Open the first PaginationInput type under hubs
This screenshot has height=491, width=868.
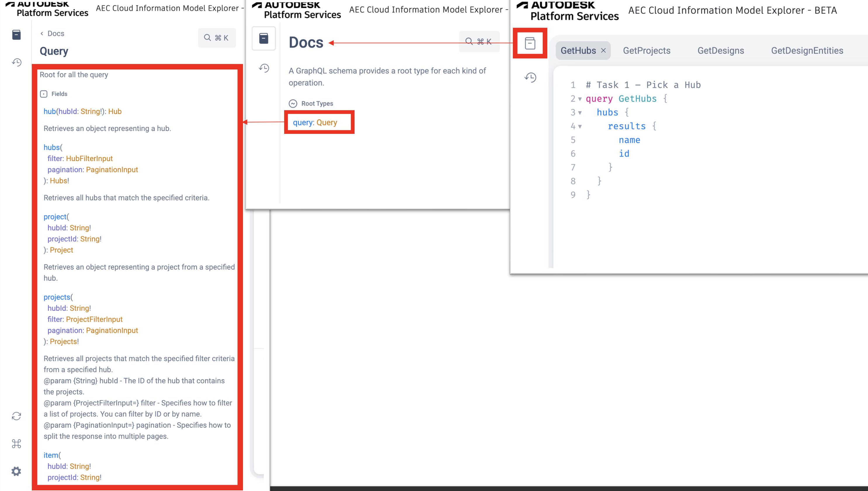(112, 170)
